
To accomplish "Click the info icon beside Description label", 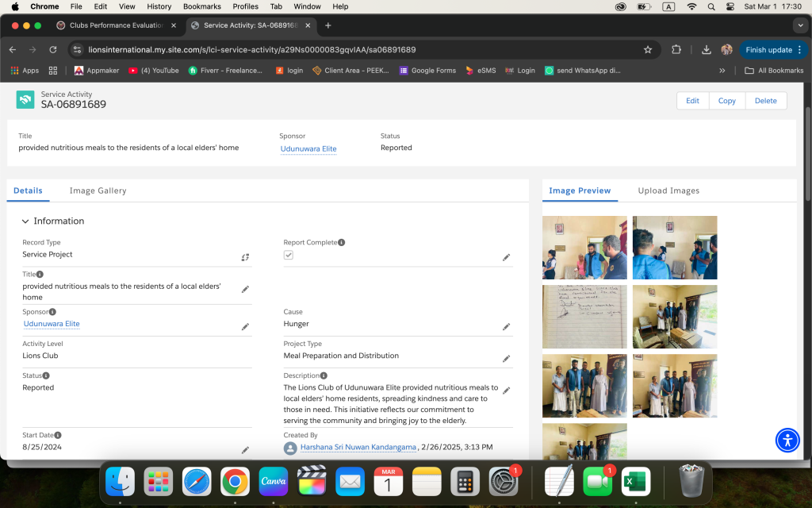I will (x=324, y=375).
